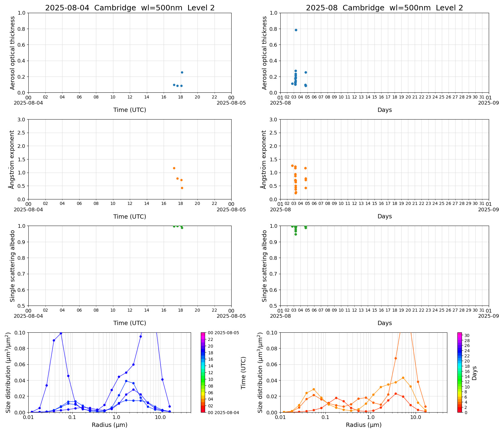Click 'Radius (µm)' label under daily size plot
Screen dimensions: 504x433
click(x=110, y=425)
